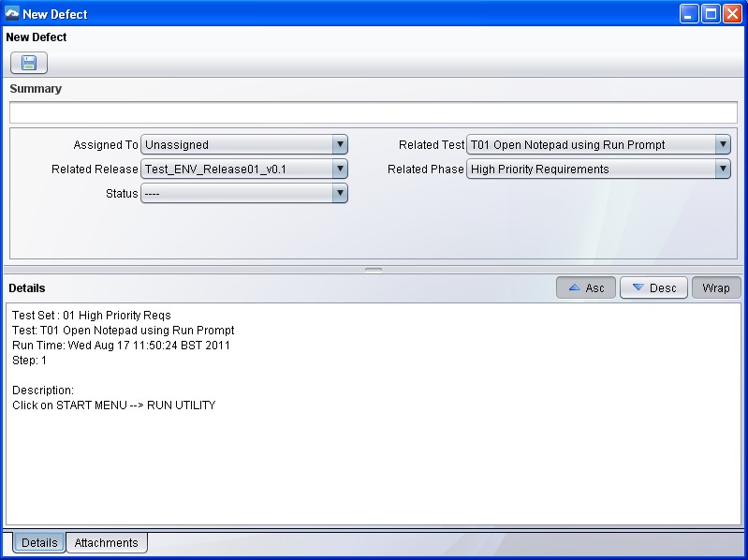Sort details ascending with Asc button

pyautogui.click(x=586, y=288)
